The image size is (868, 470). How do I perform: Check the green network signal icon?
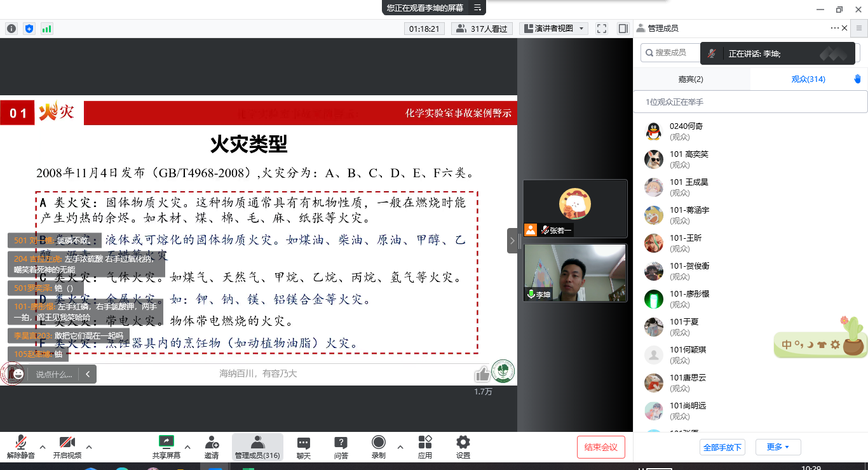click(x=47, y=29)
